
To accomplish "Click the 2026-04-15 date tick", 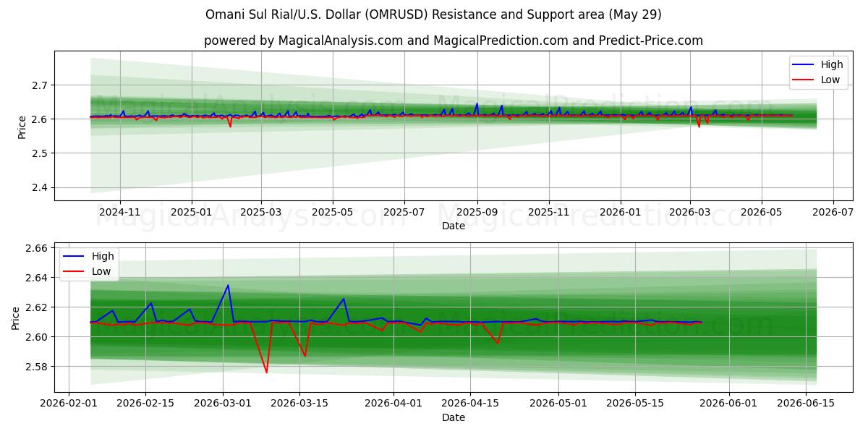I will (470, 404).
